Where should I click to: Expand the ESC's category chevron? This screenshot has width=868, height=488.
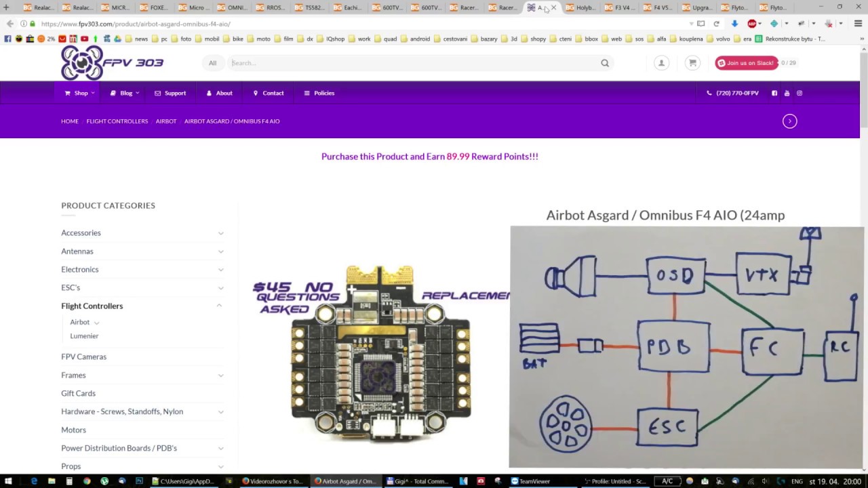click(x=220, y=288)
